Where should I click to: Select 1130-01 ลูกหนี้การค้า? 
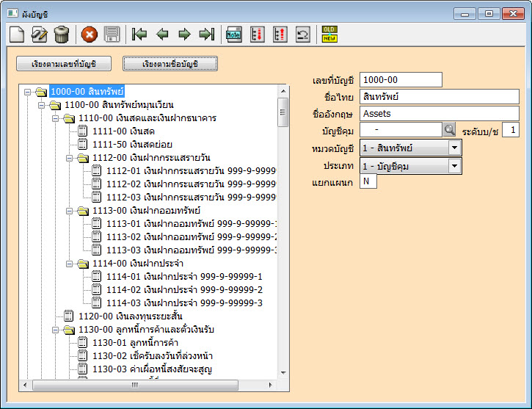tap(135, 343)
